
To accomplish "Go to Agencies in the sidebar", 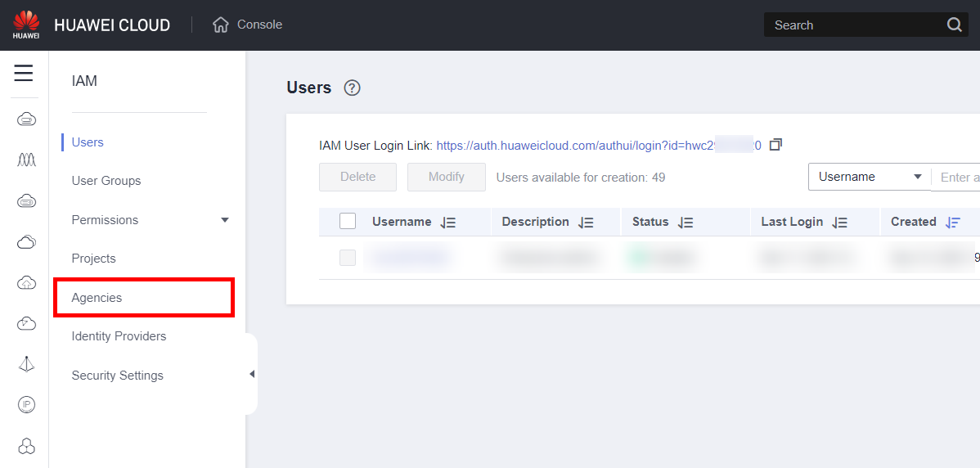I will (97, 298).
